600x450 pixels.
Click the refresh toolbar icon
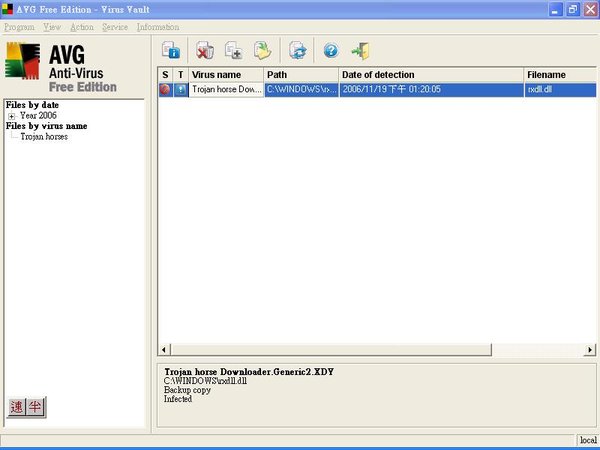[x=297, y=51]
